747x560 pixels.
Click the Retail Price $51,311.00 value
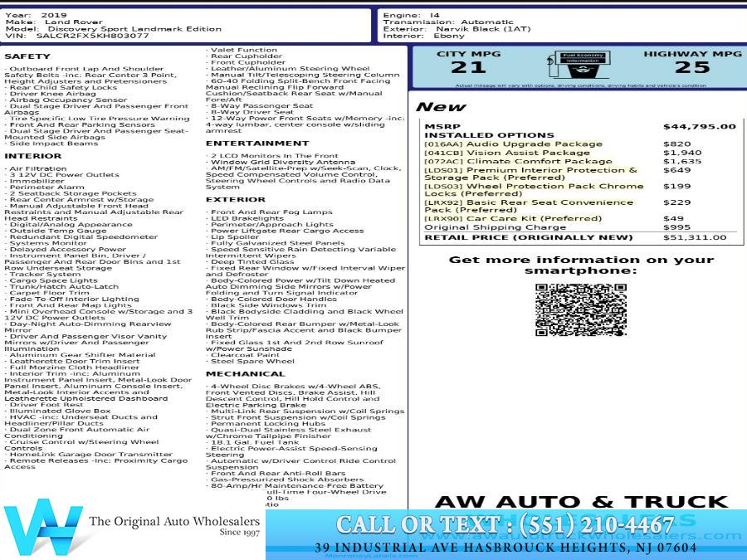coord(695,237)
